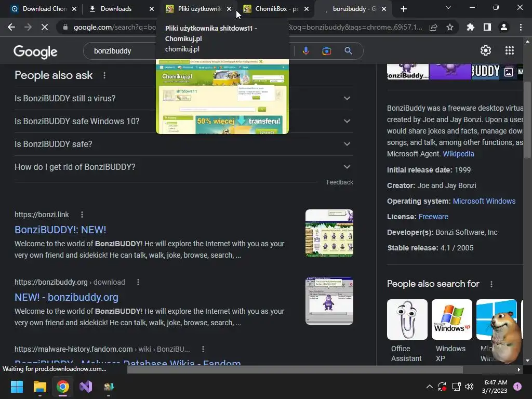Open options for the bonzibuddy.org result
Image resolution: width=532 pixels, height=399 pixels.
138,282
